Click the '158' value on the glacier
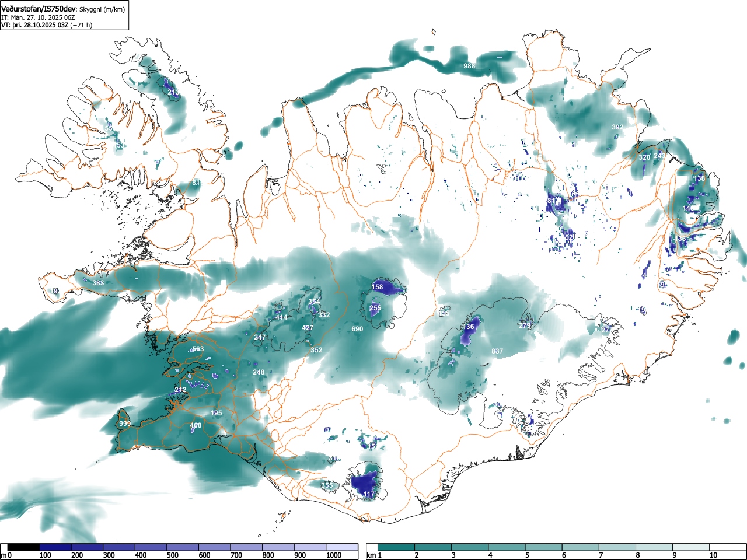747x560 pixels. click(x=378, y=287)
